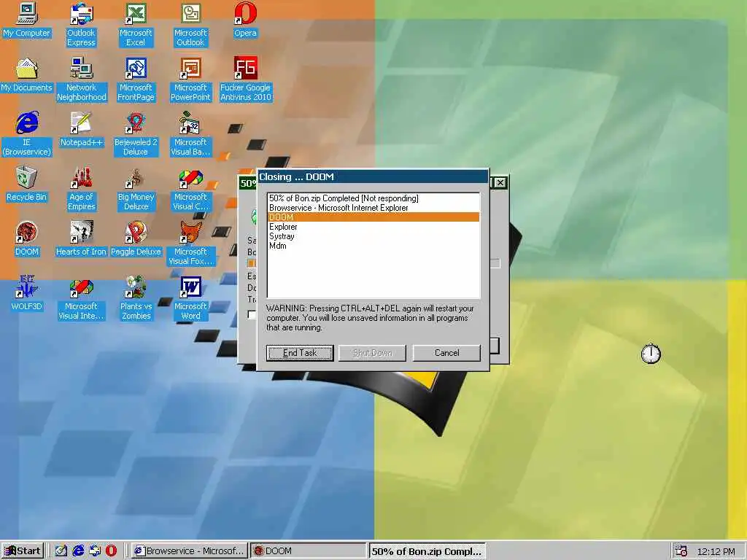This screenshot has width=747, height=560.
Task: Open the Start menu
Action: [23, 551]
